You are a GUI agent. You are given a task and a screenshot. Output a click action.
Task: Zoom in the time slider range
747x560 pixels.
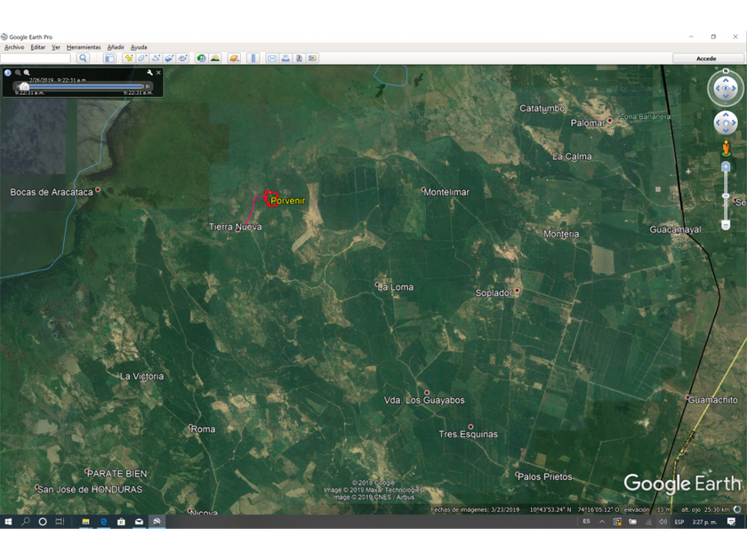click(x=27, y=72)
